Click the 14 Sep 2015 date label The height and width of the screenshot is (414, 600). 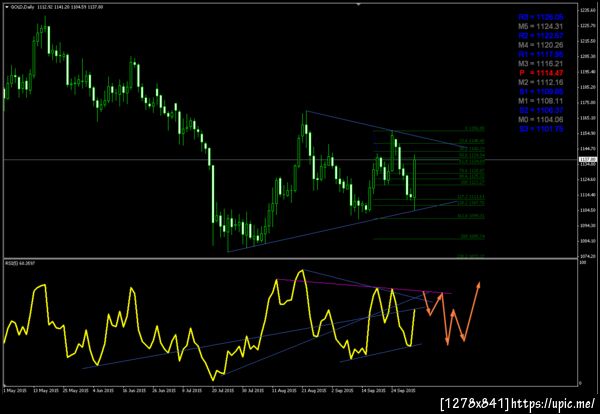pos(373,391)
